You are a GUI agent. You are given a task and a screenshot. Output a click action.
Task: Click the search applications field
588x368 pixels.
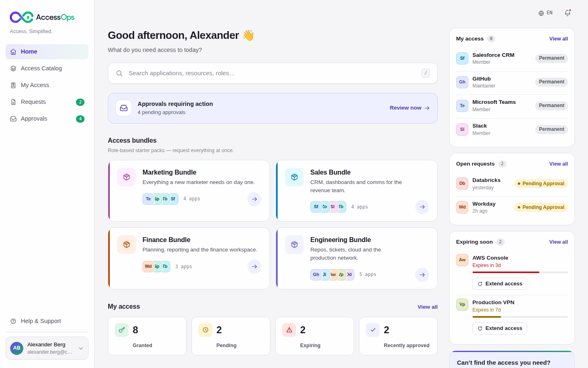tap(273, 73)
